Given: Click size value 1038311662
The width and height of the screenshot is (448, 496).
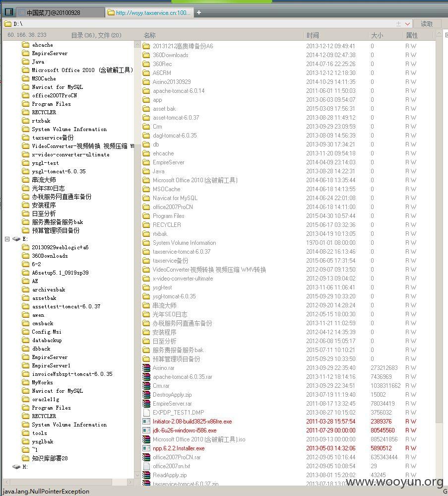Looking at the screenshot, I should point(385,386).
